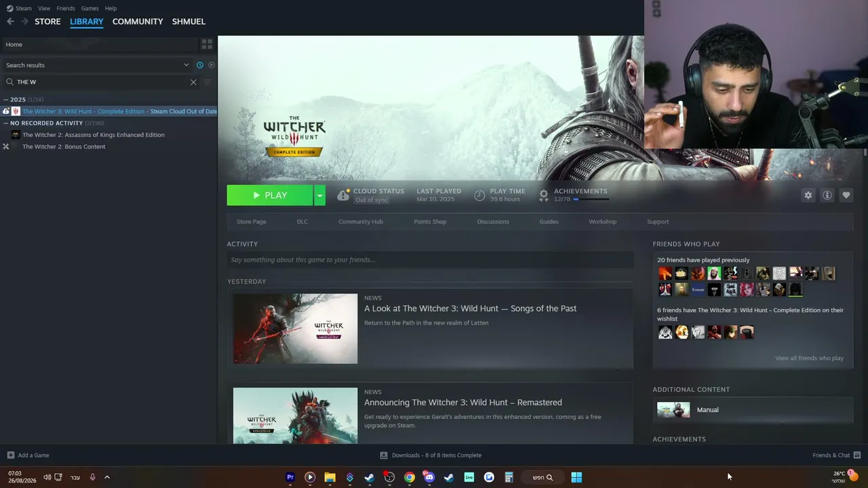The height and width of the screenshot is (488, 868).
Task: Open the Help menu
Action: tap(111, 8)
